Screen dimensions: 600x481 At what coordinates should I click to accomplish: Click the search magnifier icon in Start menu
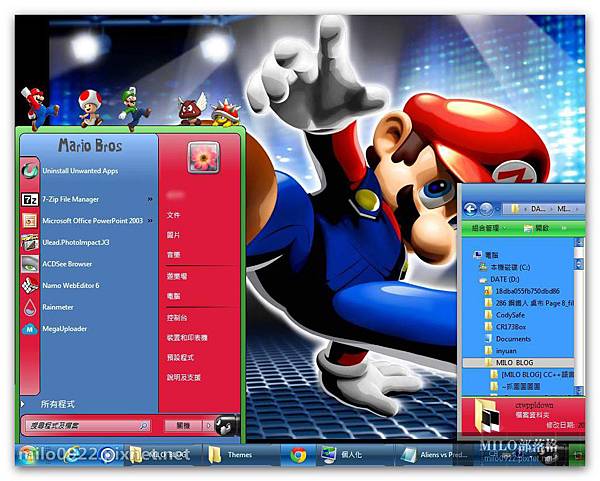tap(144, 426)
